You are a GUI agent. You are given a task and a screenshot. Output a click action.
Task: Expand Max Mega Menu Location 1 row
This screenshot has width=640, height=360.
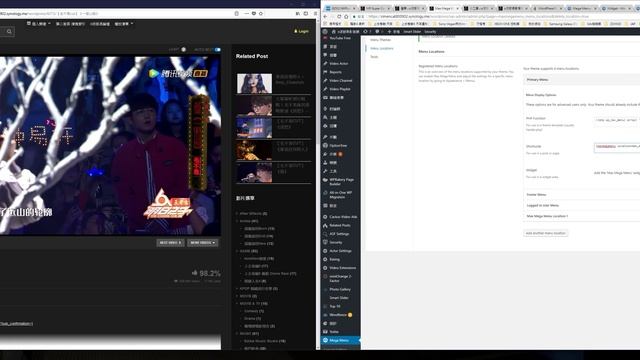click(x=582, y=216)
